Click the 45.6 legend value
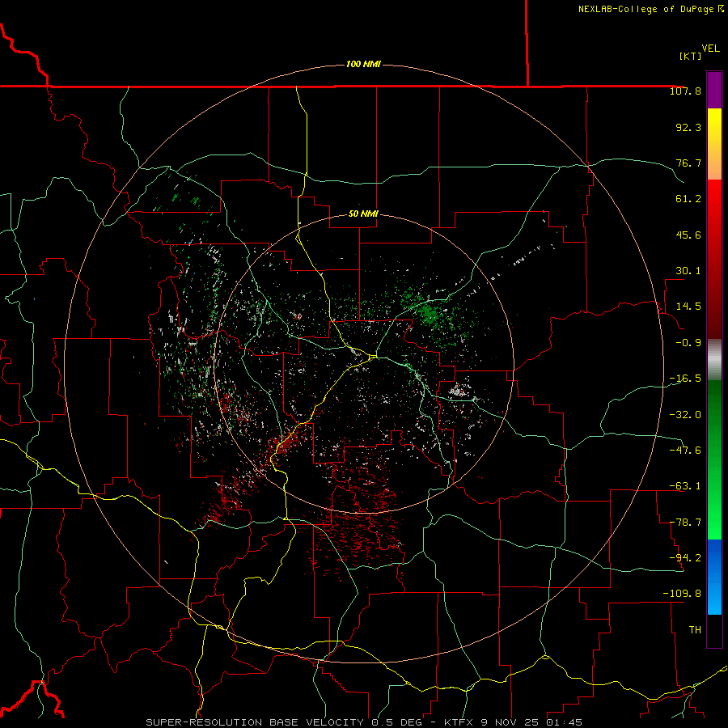The height and width of the screenshot is (728, 728). click(x=688, y=235)
